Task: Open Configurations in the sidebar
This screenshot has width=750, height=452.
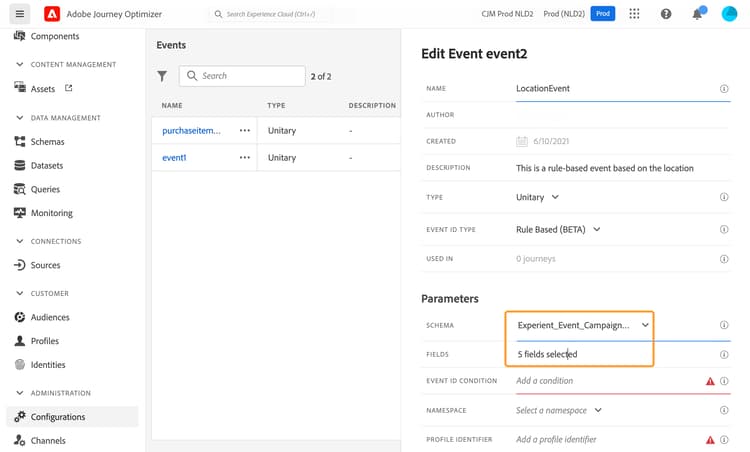Action: click(x=58, y=417)
